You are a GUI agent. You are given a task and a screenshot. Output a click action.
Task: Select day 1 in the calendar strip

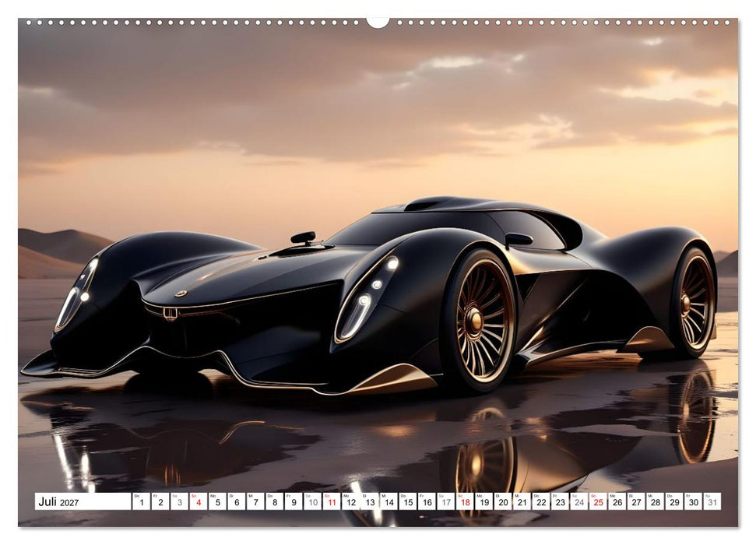tap(141, 501)
